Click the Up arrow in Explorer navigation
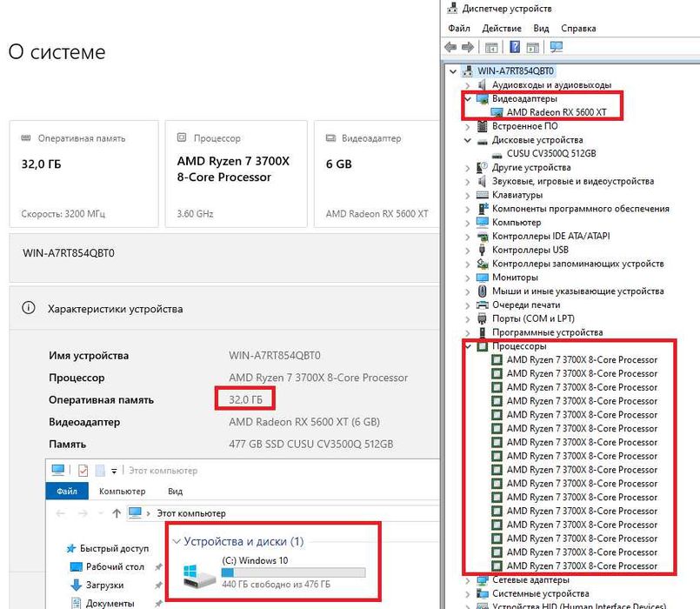 click(x=117, y=513)
